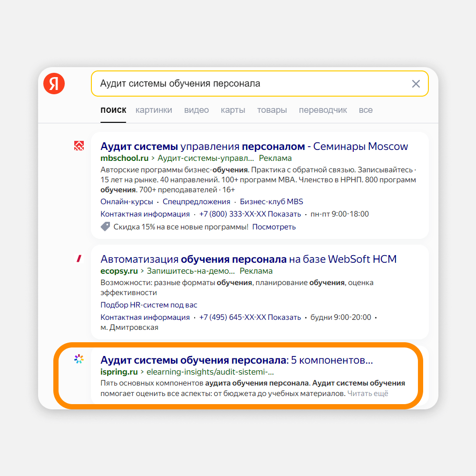Open the Семинары Moscow ad title link

254,146
